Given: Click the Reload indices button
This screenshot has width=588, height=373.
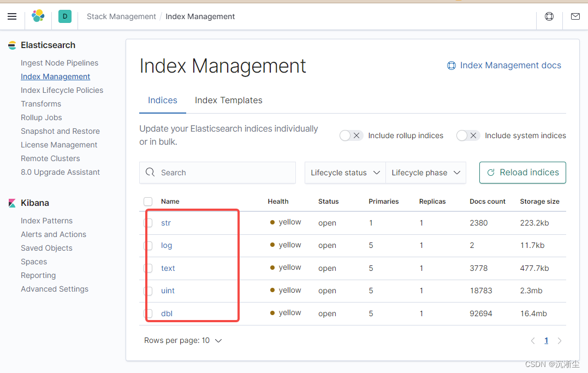Looking at the screenshot, I should point(522,173).
